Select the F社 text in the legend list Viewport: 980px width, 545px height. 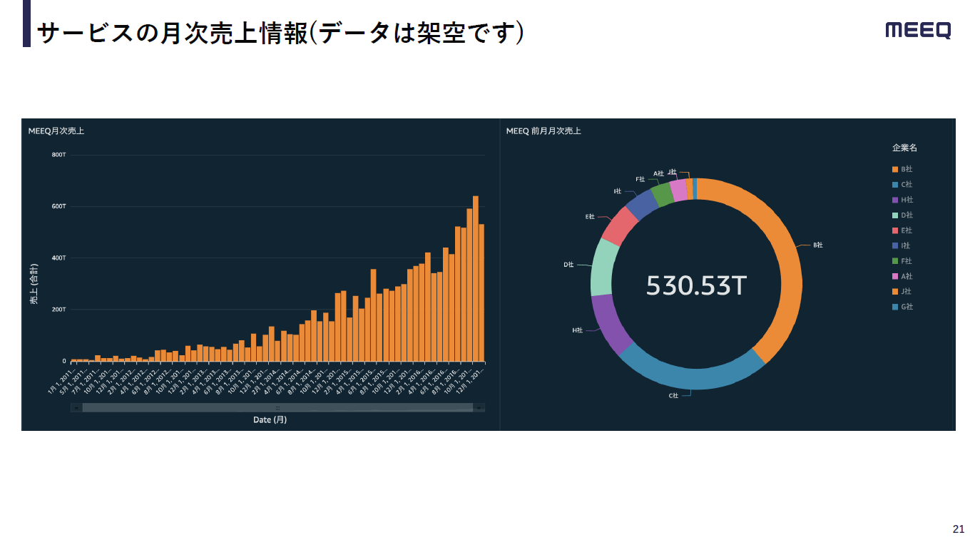click(907, 262)
